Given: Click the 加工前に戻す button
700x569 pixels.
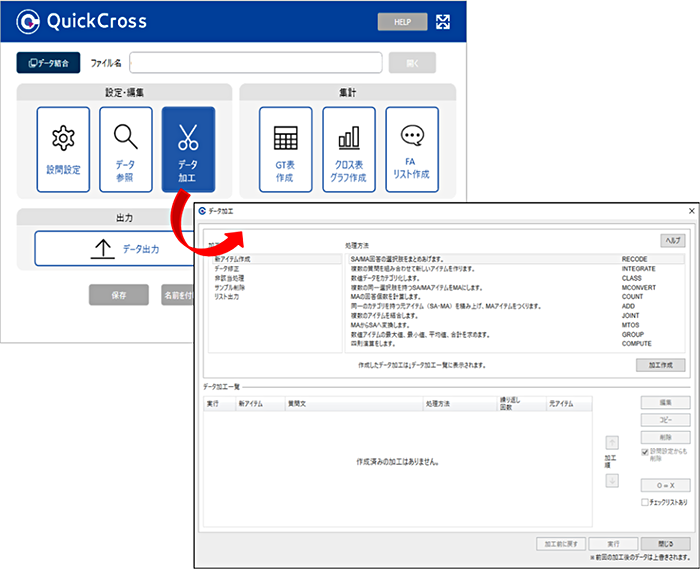Looking at the screenshot, I should coord(561,544).
